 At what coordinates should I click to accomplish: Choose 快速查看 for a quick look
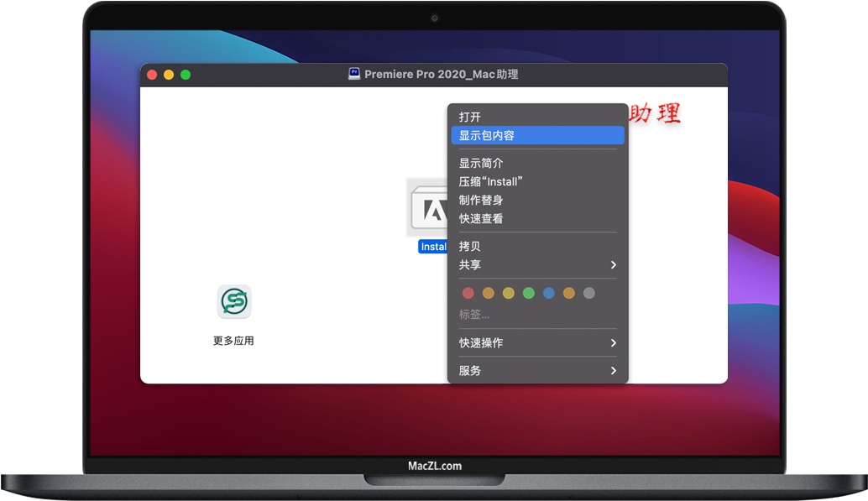481,218
